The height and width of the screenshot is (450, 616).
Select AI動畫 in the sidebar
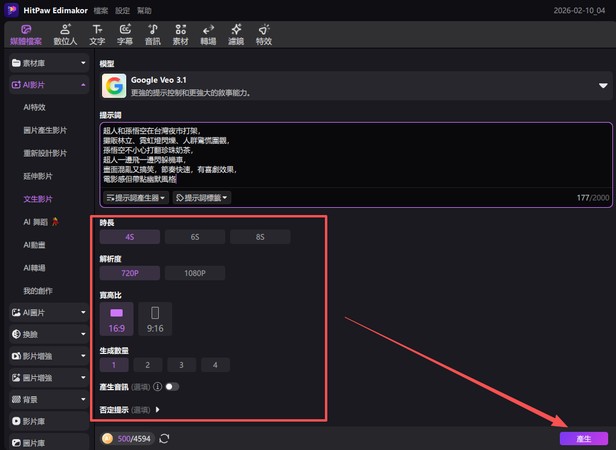click(x=35, y=245)
